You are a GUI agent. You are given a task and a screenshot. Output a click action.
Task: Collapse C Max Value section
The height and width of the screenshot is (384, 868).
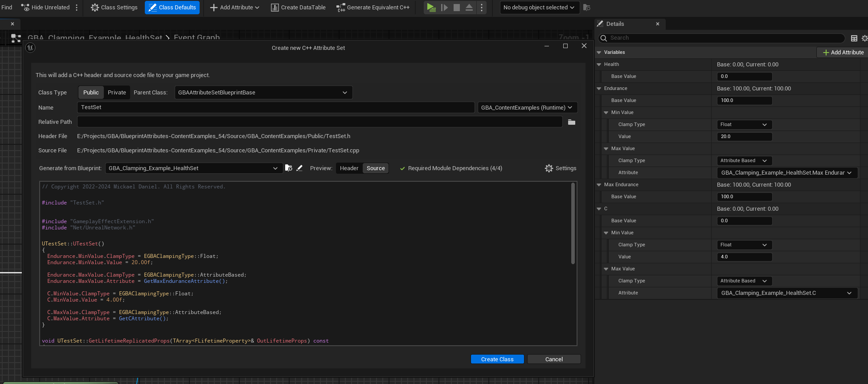606,269
